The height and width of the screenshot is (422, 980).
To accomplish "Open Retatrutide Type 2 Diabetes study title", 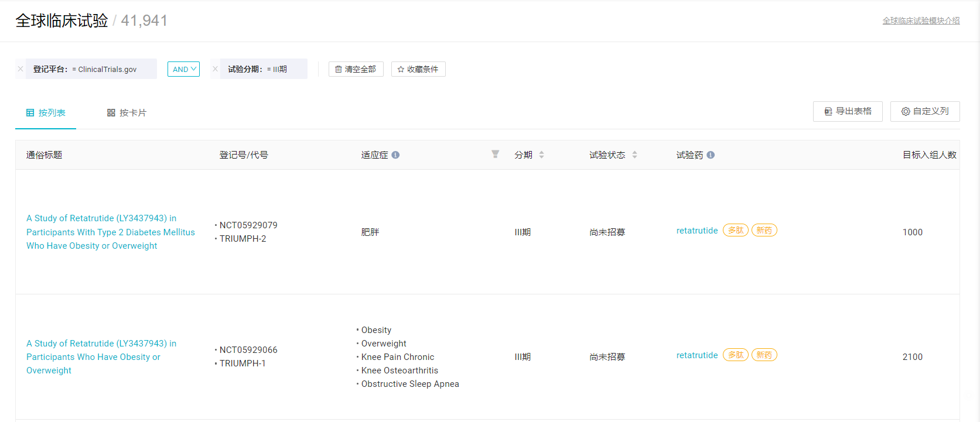I will tap(110, 232).
